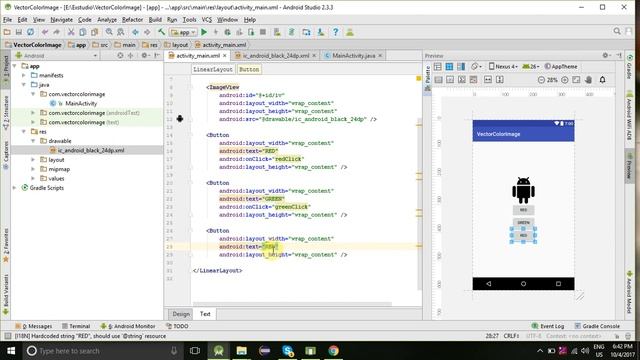The width and height of the screenshot is (640, 360).
Task: Run the app with the green play icon
Action: point(204,32)
